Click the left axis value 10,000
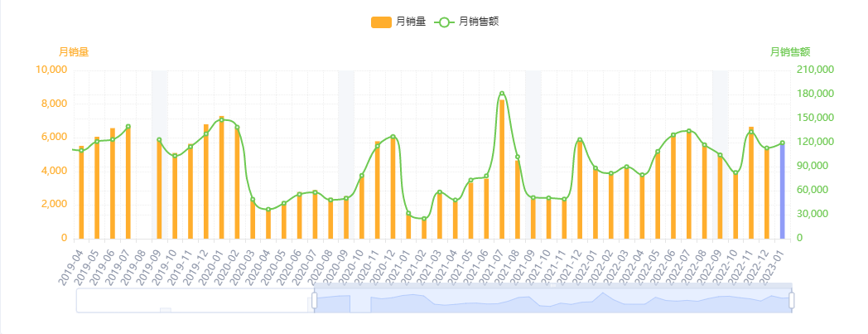 pos(51,70)
